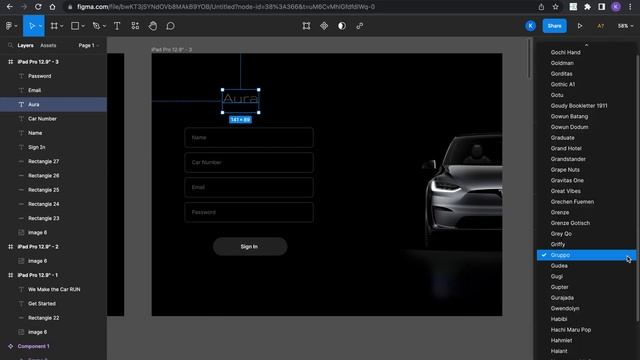Choose the Habibi font

click(559, 319)
